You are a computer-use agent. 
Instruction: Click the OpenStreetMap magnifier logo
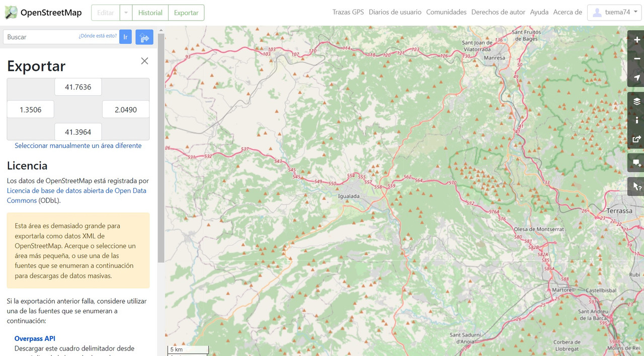[11, 13]
